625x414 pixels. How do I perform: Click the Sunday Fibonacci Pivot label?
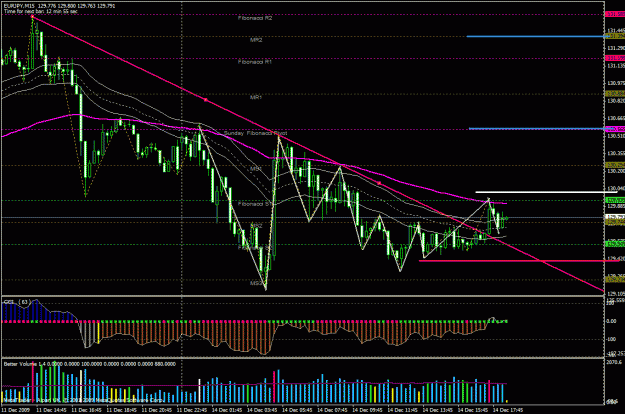256,133
